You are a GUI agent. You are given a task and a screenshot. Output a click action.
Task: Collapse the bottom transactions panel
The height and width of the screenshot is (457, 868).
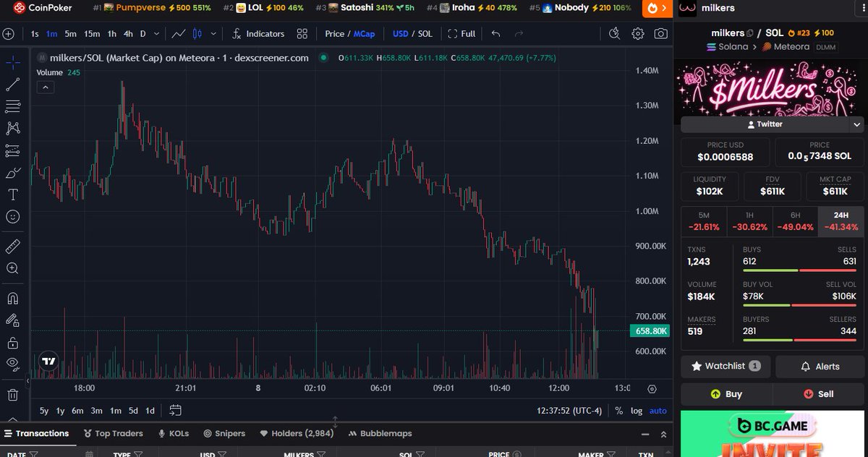(644, 434)
